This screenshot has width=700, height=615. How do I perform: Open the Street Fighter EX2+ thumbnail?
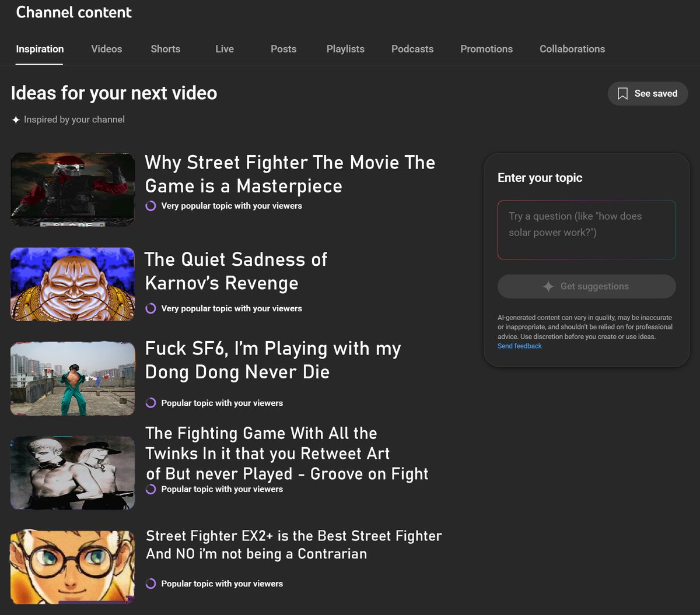pyautogui.click(x=73, y=567)
